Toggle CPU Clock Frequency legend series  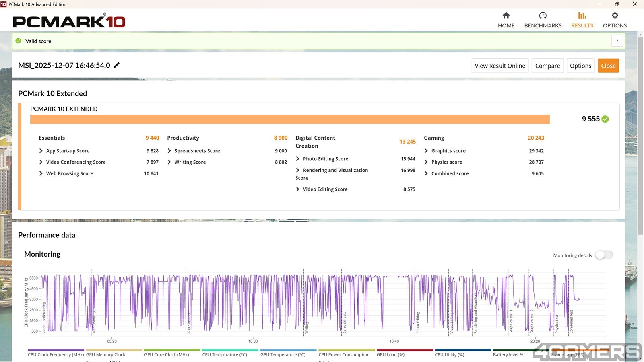coord(56,355)
